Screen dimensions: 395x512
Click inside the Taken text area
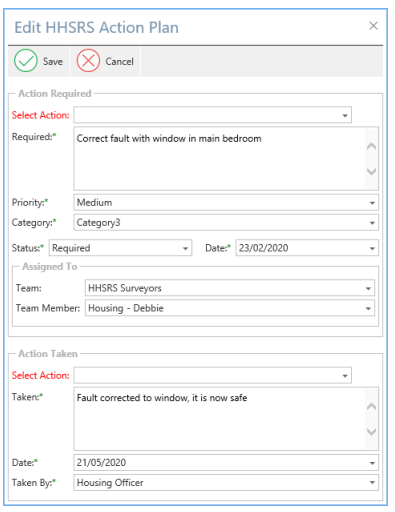(219, 419)
